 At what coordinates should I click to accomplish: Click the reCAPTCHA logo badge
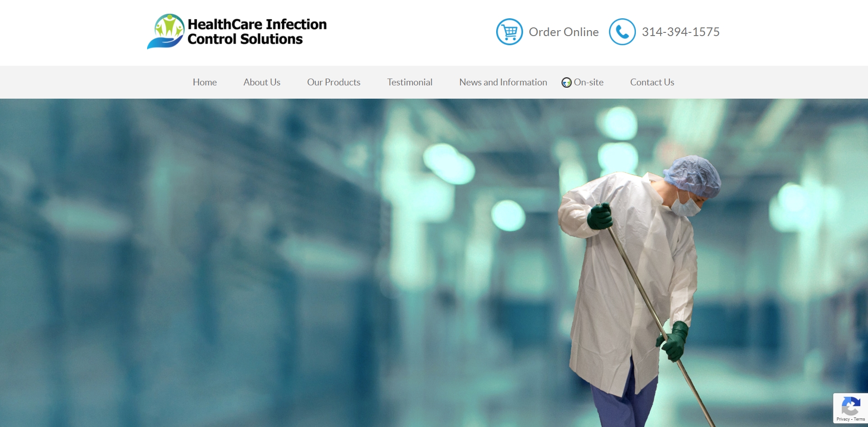[x=850, y=406]
